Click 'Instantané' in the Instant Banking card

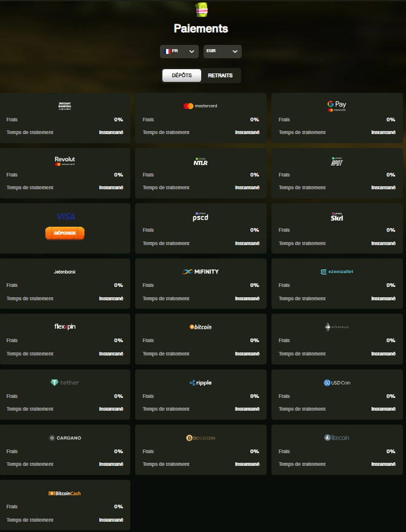coord(111,132)
